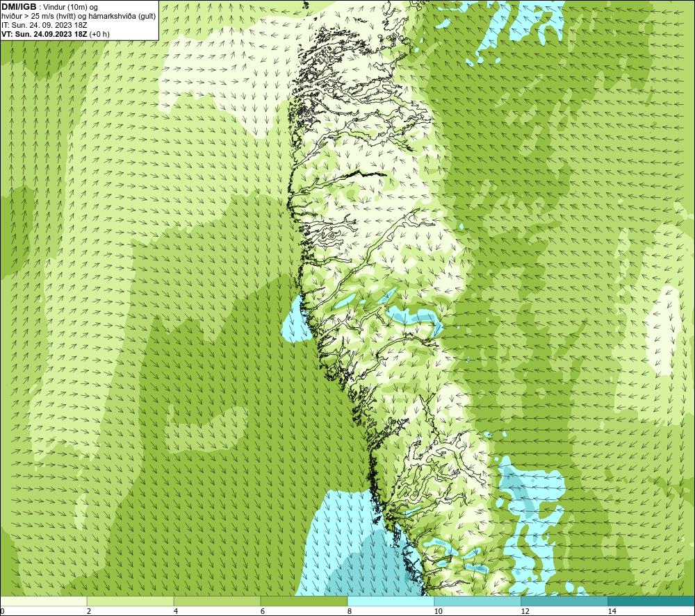
Task: Click the 8–10 m/s light cyan legend swatch
Action: 391,601
